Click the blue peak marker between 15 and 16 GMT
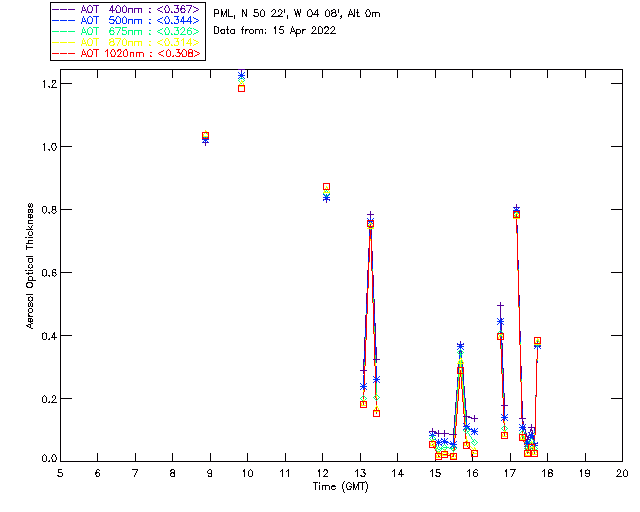Image resolution: width=640 pixels, height=512 pixels. tap(460, 346)
